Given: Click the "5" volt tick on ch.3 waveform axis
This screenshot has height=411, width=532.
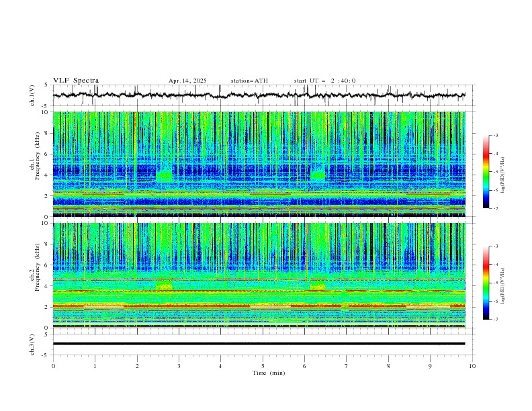Looking at the screenshot, I should [46, 334].
